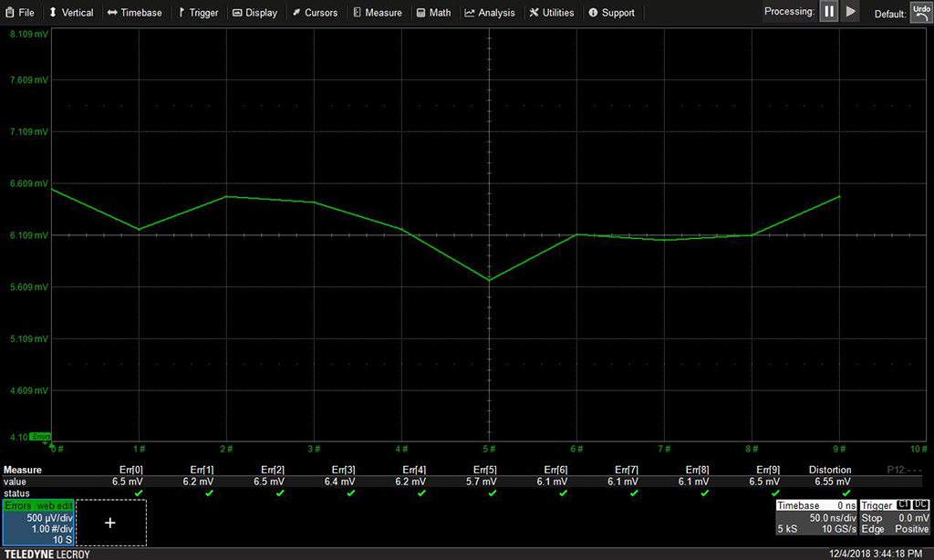Viewport: 934px width, 560px height.
Task: Expand the Trigger menu
Action: coord(198,13)
